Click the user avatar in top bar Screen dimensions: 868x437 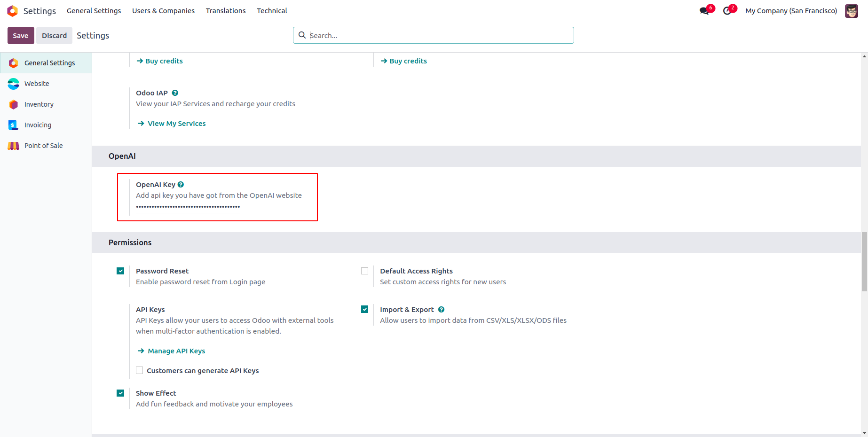pos(851,11)
